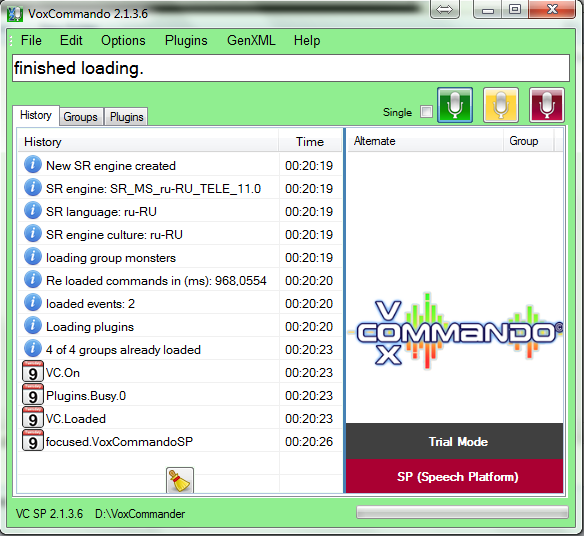Click the SP (Speech Platform) banner
The image size is (584, 536).
point(455,476)
